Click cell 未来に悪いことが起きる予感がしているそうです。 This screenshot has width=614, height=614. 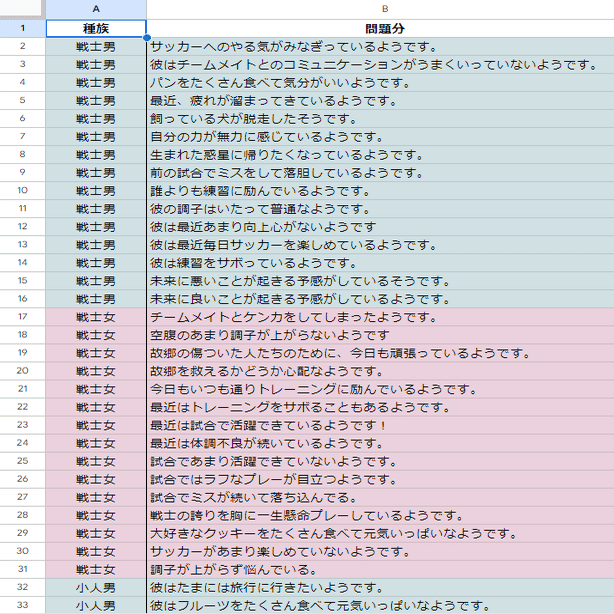tap(380, 281)
